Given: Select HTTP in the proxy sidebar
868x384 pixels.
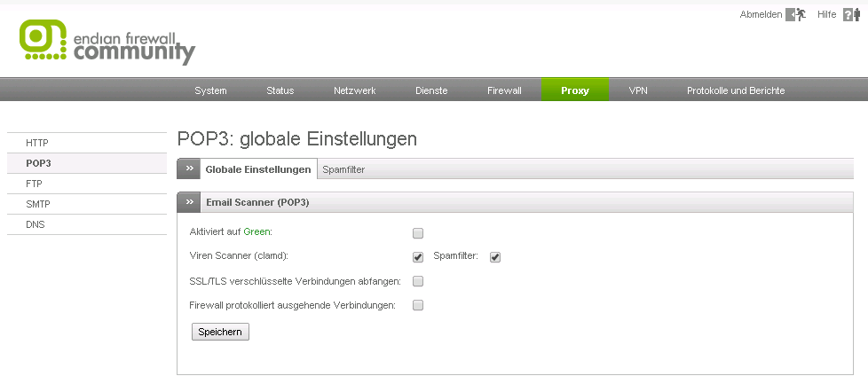Looking at the screenshot, I should (x=37, y=143).
